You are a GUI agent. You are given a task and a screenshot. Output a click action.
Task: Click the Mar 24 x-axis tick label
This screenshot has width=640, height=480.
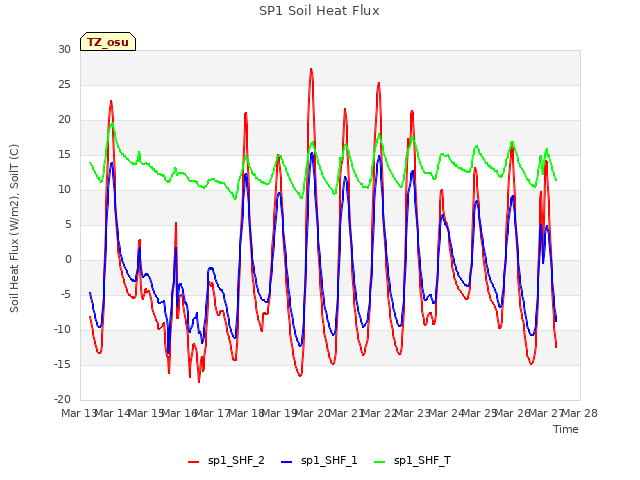(447, 413)
